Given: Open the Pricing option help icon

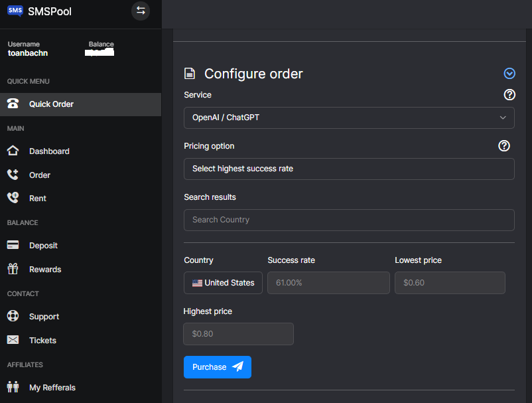Looking at the screenshot, I should (504, 146).
